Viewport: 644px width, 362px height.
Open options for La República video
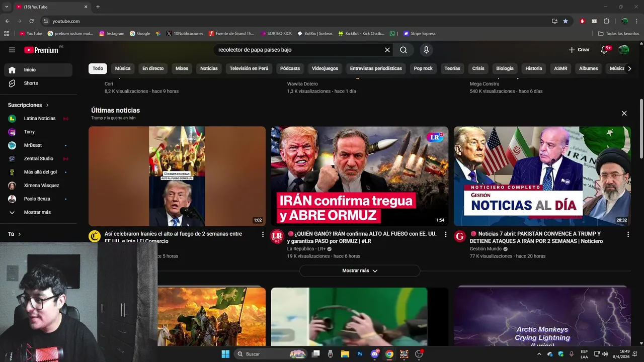pyautogui.click(x=445, y=234)
